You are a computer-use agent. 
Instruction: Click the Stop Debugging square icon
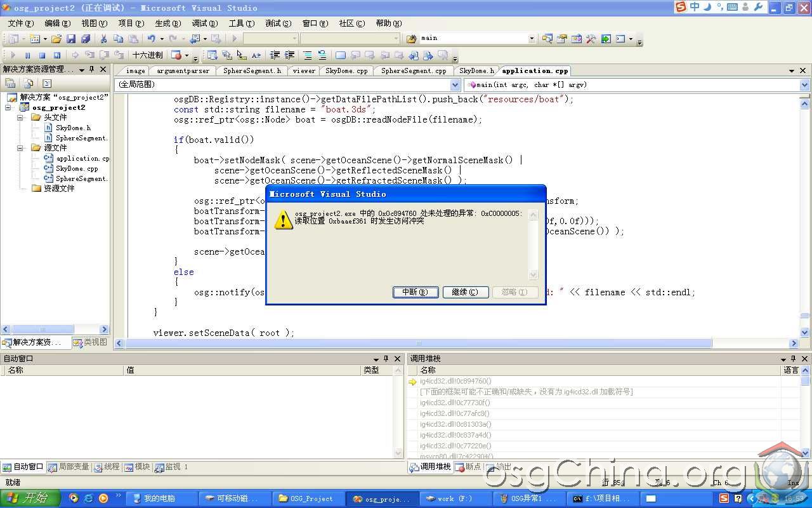pyautogui.click(x=42, y=55)
